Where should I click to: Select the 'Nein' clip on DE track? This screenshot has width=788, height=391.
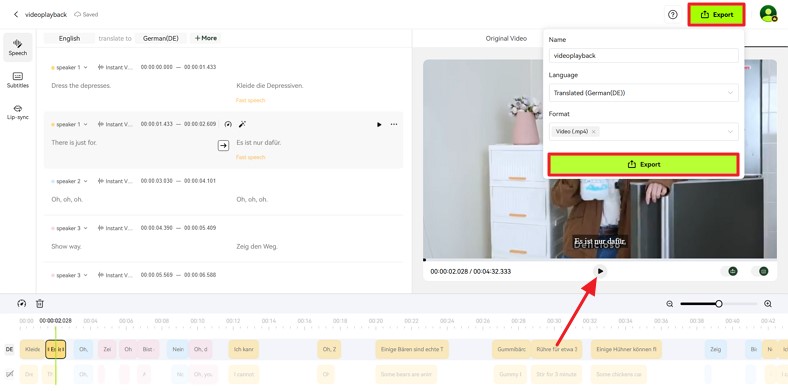coord(177,349)
